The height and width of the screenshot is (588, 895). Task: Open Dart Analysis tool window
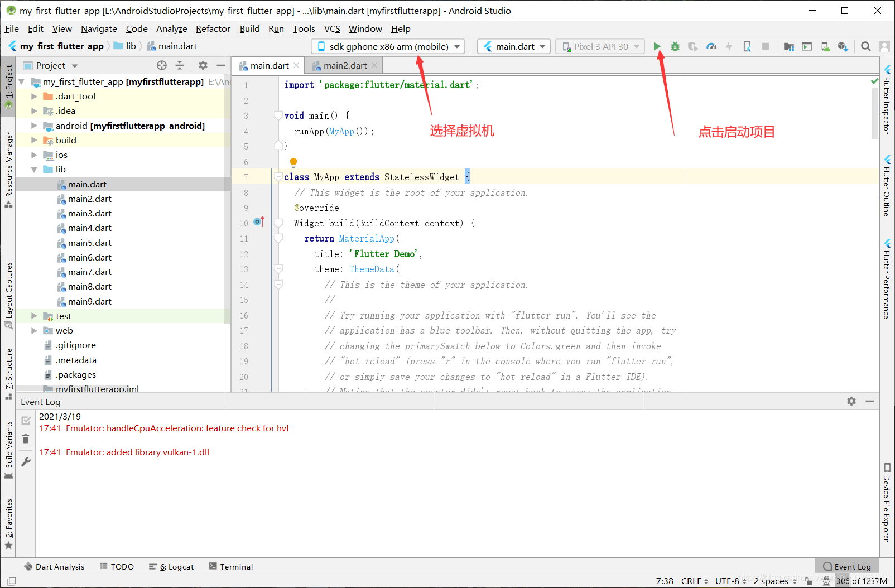click(x=55, y=566)
